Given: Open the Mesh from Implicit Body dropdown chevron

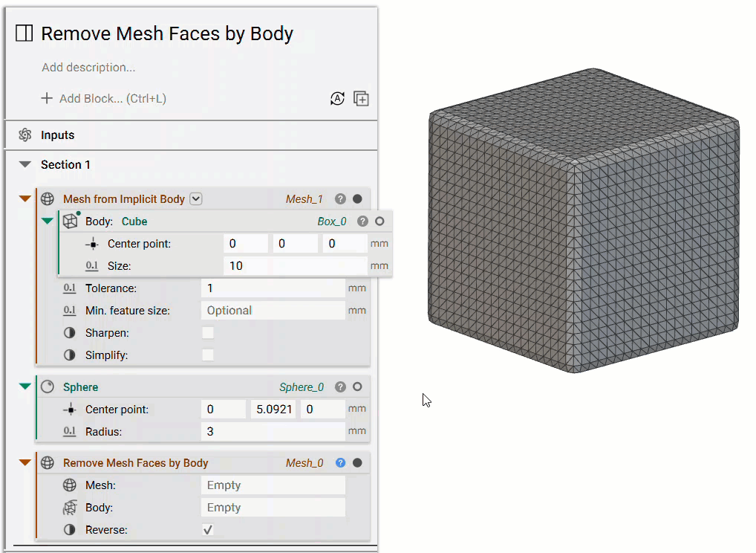Looking at the screenshot, I should pos(195,198).
